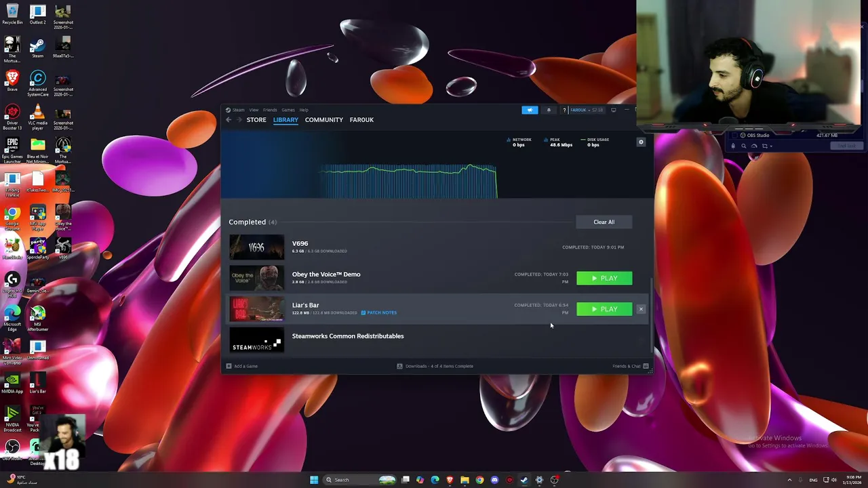Open File Explorer from the taskbar
Image resolution: width=868 pixels, height=488 pixels.
[x=465, y=480]
